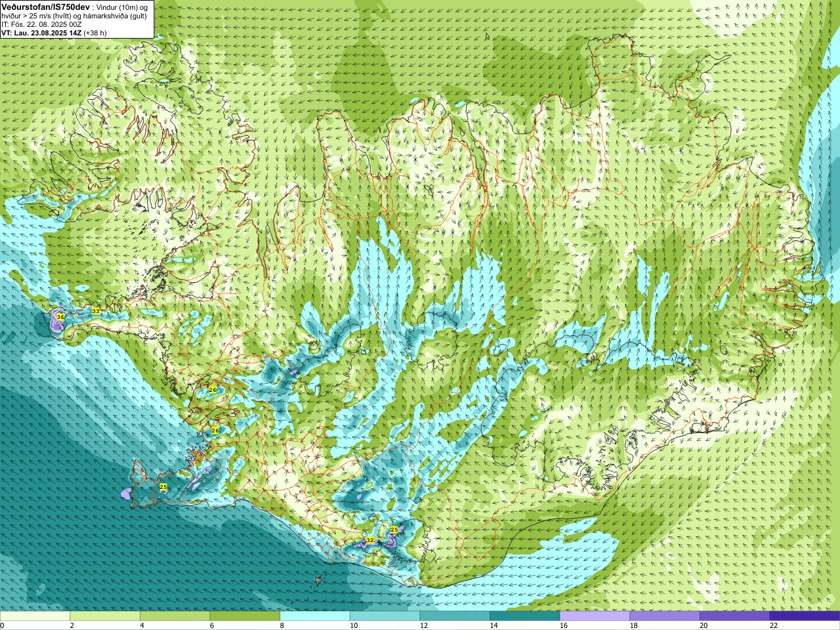Pick the 4–6 m/s green legend color

click(175, 616)
